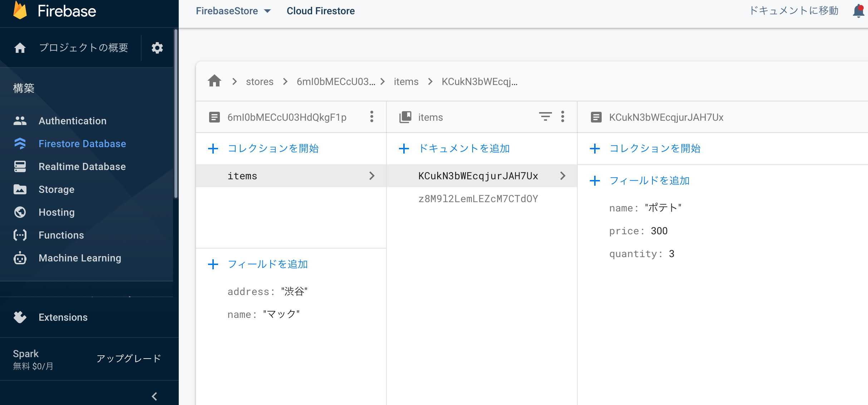Image resolution: width=868 pixels, height=405 pixels.
Task: Select the stores breadcrumb entry
Action: coord(260,81)
